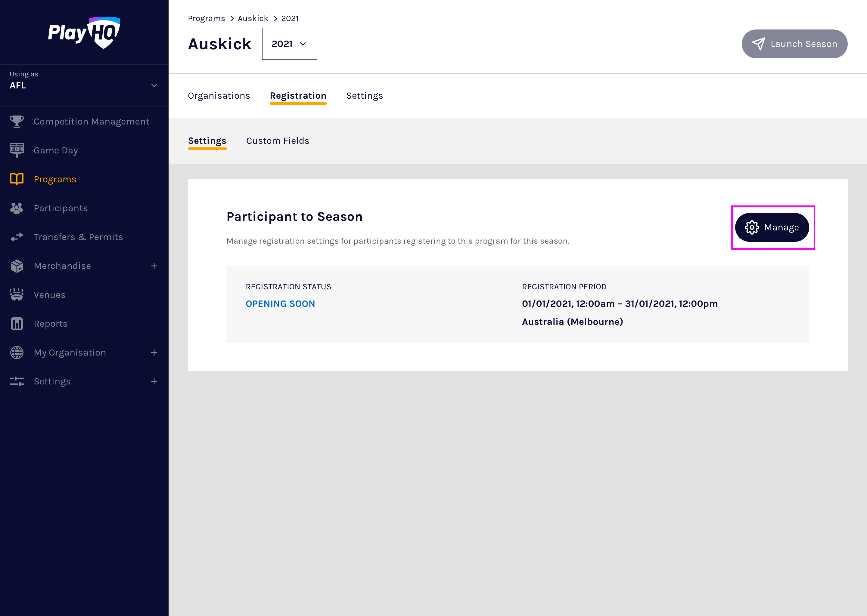Switch to the Organisations tab
The height and width of the screenshot is (616, 867).
219,96
